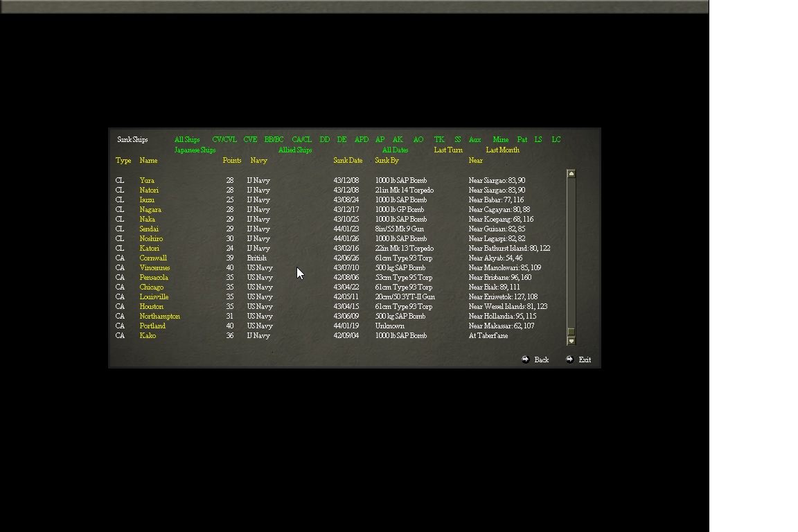The height and width of the screenshot is (532, 798).
Task: Open ship Noshiro in the list
Action: (151, 239)
